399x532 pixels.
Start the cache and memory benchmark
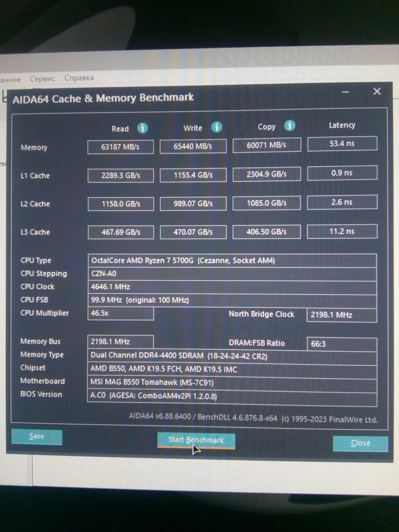(196, 441)
